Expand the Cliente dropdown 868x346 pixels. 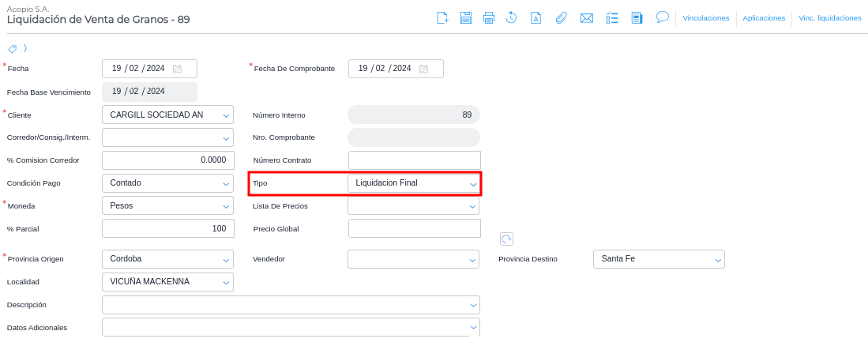pos(226,115)
